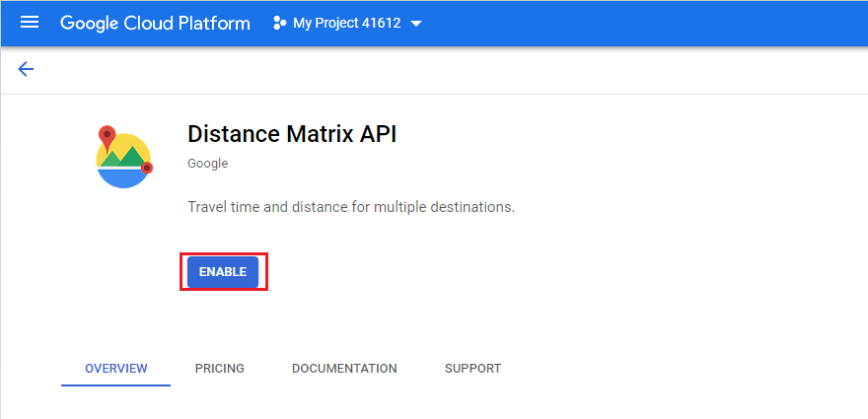Screen dimensions: 868x419
Task: Open the hamburger navigation menu
Action: [30, 23]
